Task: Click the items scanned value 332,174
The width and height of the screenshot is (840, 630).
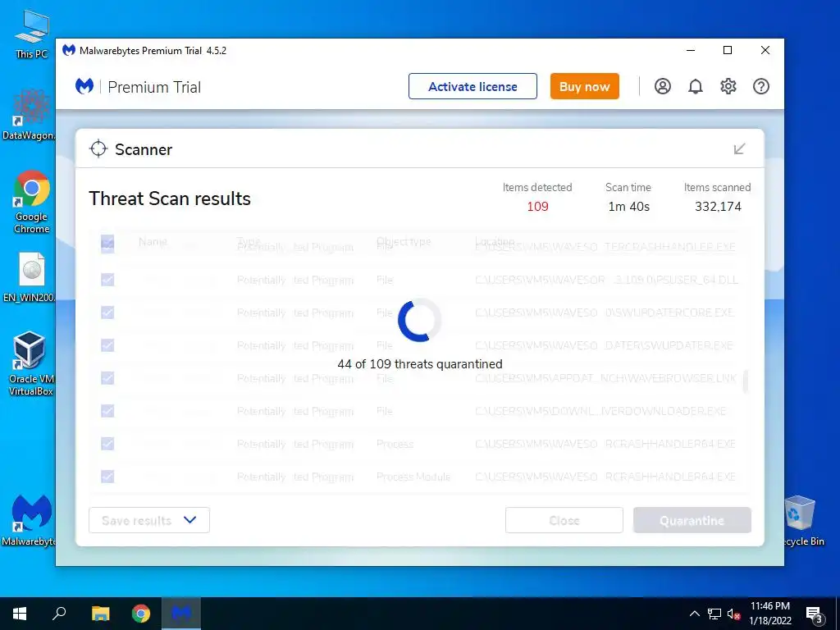Action: pyautogui.click(x=718, y=206)
